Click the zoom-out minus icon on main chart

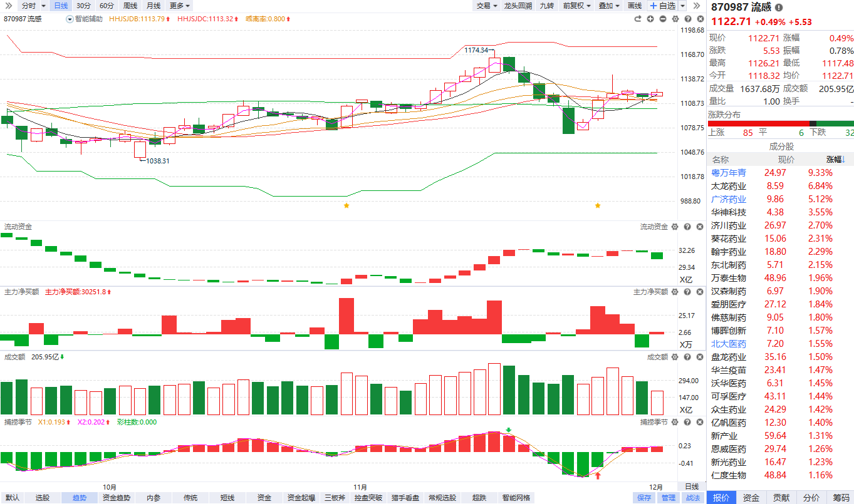(x=663, y=19)
